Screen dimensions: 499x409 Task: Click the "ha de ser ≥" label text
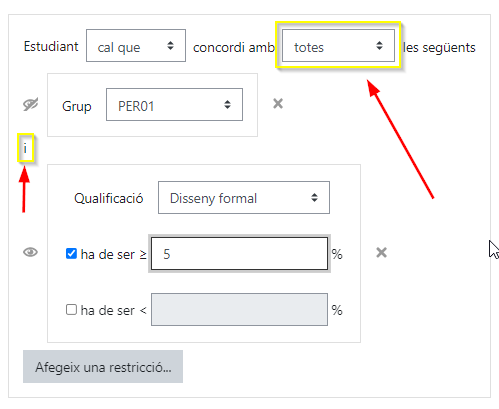pos(114,255)
